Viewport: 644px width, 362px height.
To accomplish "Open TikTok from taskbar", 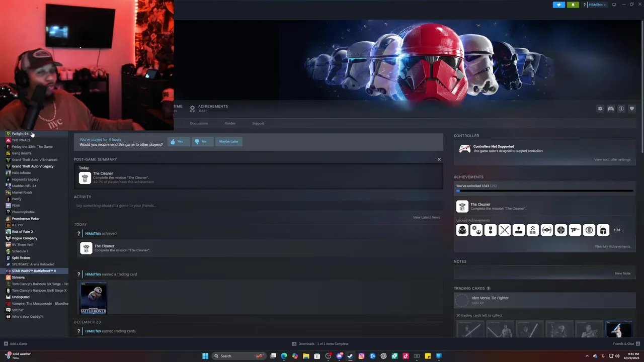I will [x=406, y=356].
